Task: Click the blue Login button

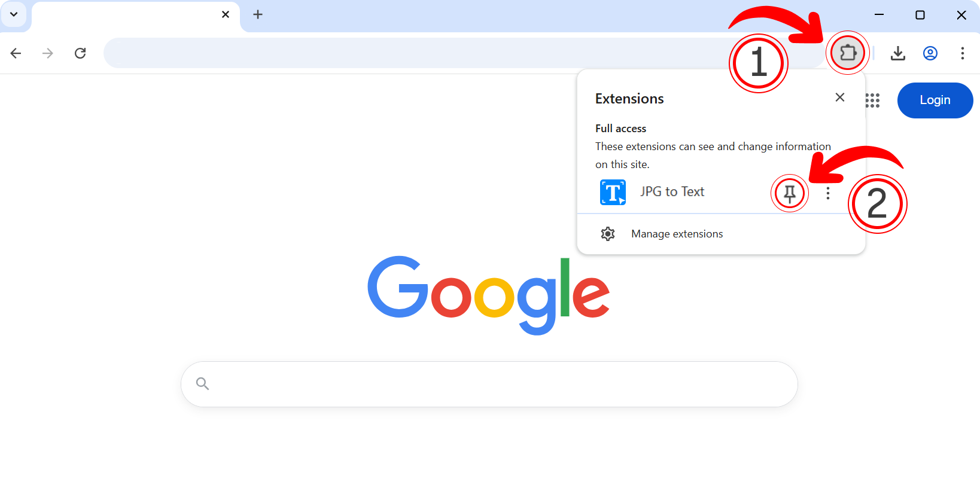Action: click(935, 100)
